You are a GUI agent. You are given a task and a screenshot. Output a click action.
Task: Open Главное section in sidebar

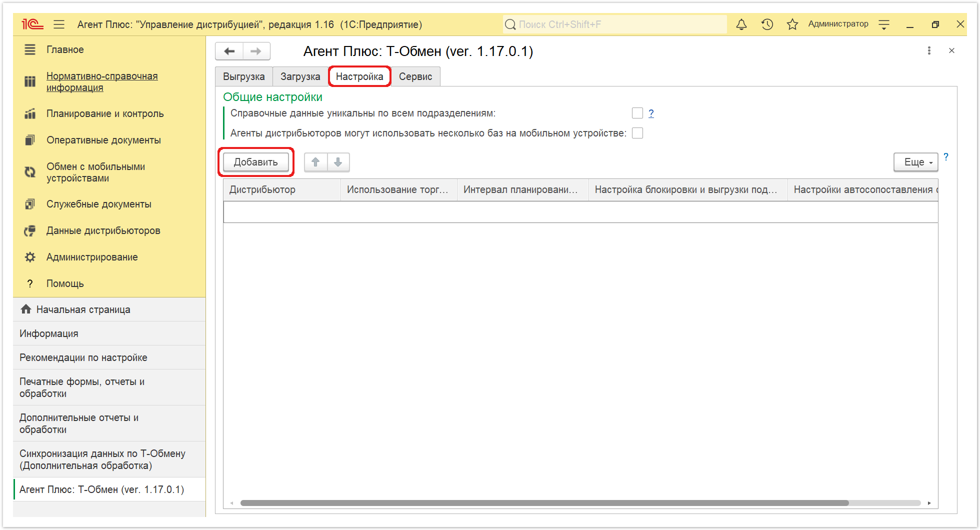(65, 49)
